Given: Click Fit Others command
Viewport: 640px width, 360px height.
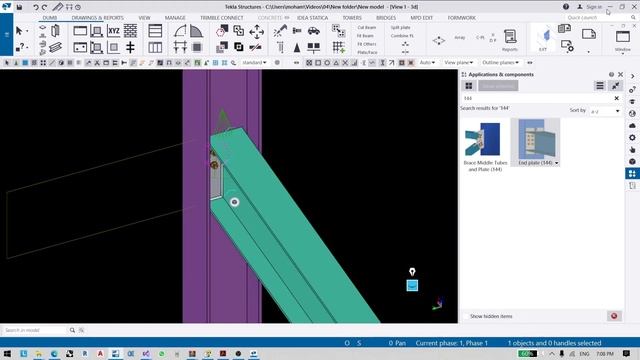Looking at the screenshot, I should pyautogui.click(x=367, y=44).
